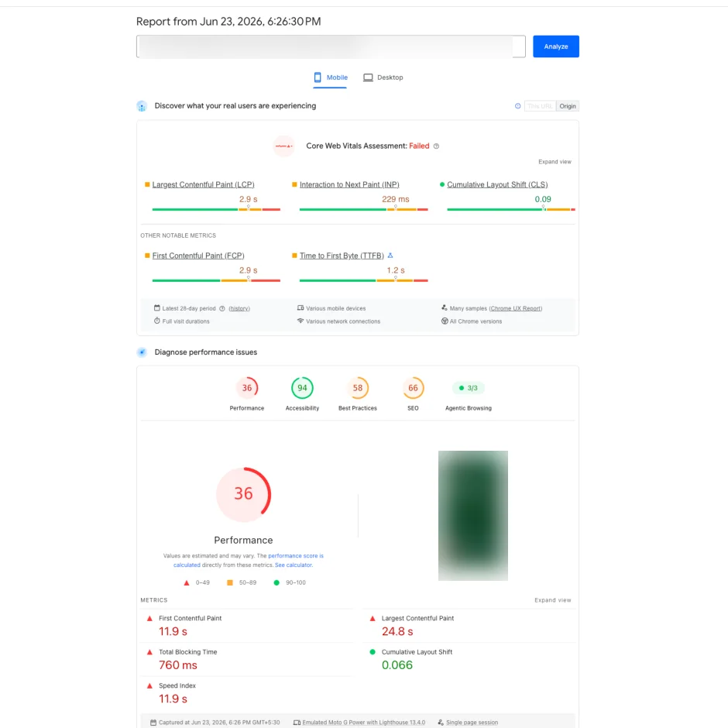This screenshot has height=728, width=728.
Task: Click the stopwatch icon for Full visit durations
Action: point(157,321)
